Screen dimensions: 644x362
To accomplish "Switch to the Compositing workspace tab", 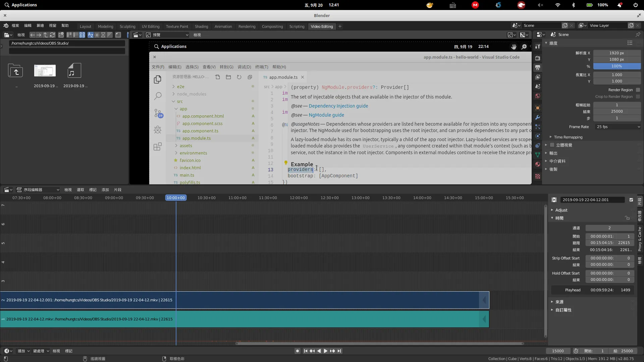I will 272,26.
